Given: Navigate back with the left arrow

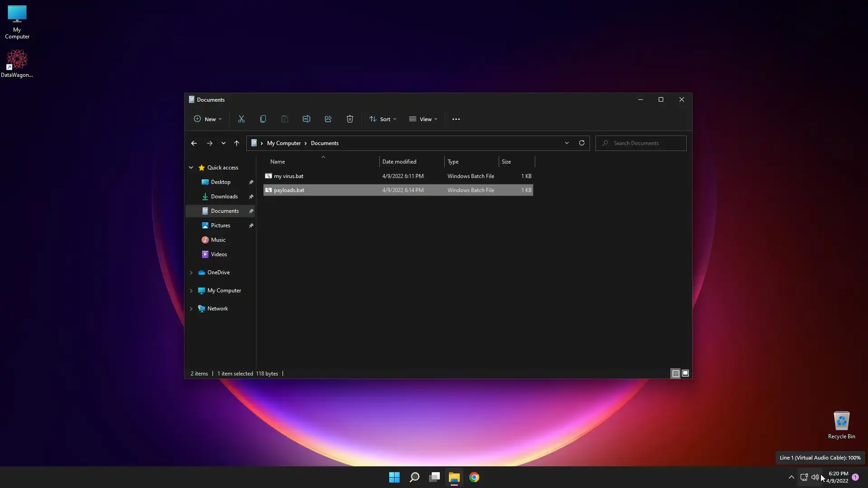Looking at the screenshot, I should tap(194, 143).
